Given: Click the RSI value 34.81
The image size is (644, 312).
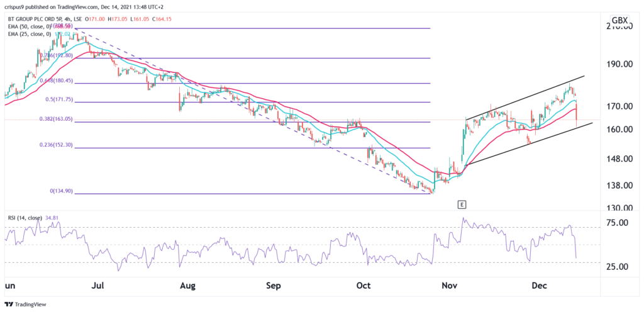Looking at the screenshot, I should [x=51, y=217].
